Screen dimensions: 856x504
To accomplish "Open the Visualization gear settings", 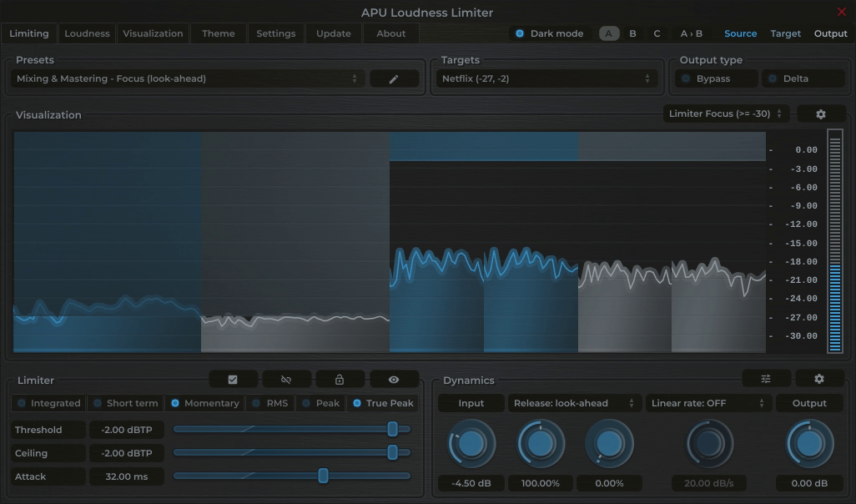I will (x=821, y=113).
